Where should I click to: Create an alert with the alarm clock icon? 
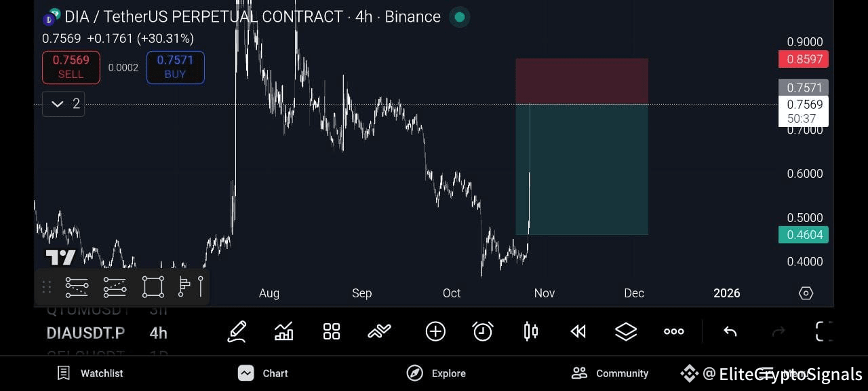[x=483, y=331]
